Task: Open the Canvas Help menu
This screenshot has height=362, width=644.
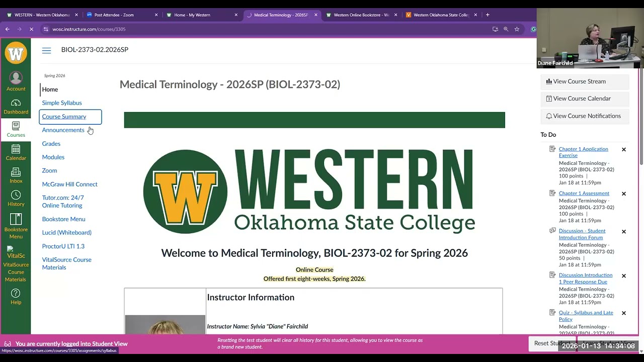Action: pyautogui.click(x=16, y=297)
